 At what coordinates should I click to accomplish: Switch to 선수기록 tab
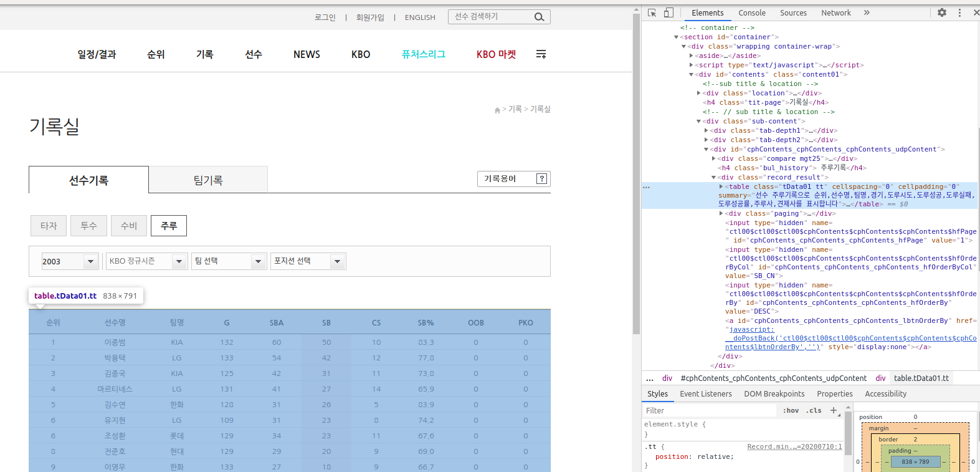(x=88, y=180)
